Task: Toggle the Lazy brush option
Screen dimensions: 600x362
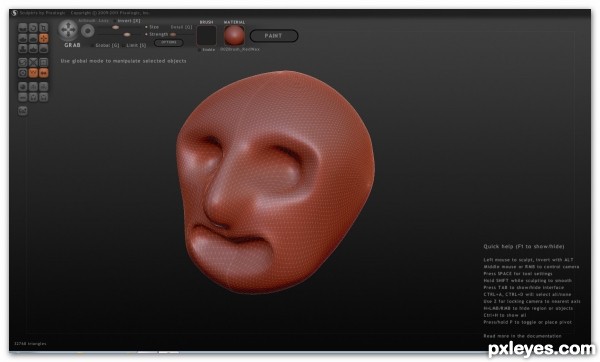Action: click(104, 21)
